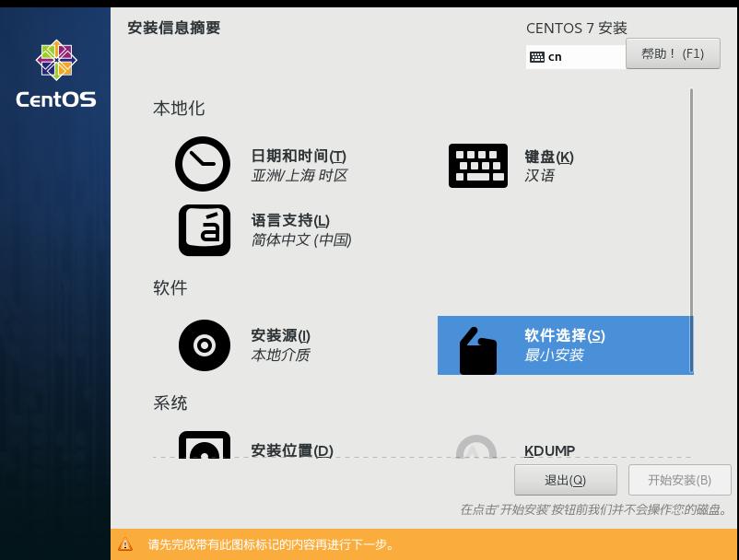
Task: Click the warning triangle in the yellow bar
Action: (127, 543)
